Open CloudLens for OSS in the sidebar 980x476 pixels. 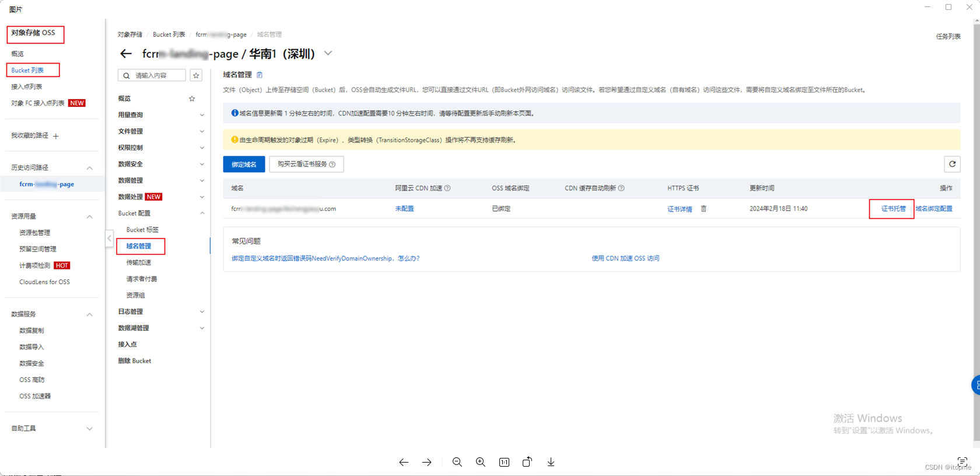pos(44,282)
